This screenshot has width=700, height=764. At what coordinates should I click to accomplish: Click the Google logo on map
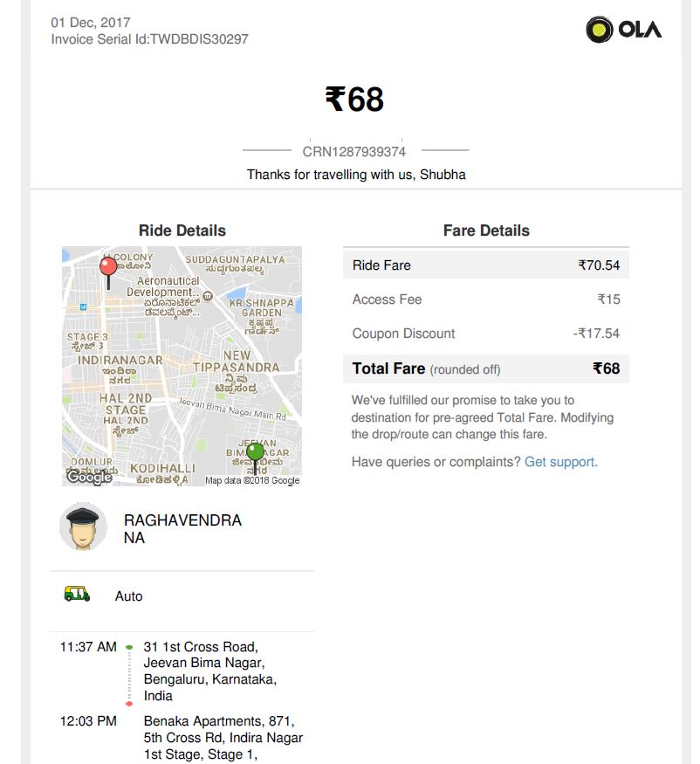click(x=88, y=477)
